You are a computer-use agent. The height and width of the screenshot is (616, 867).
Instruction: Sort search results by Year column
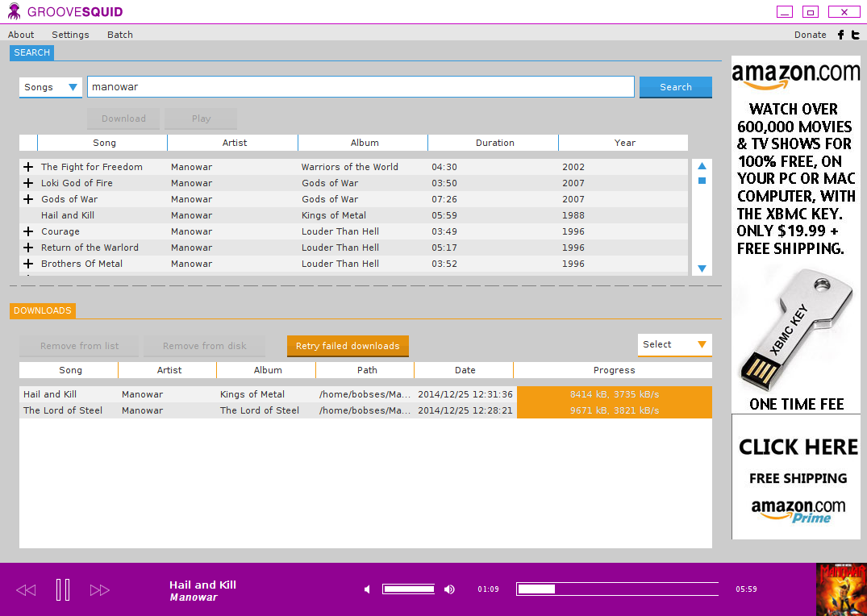click(x=623, y=143)
